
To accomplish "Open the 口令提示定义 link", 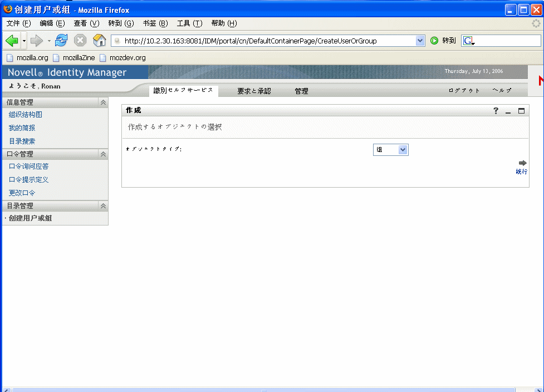I will point(28,179).
